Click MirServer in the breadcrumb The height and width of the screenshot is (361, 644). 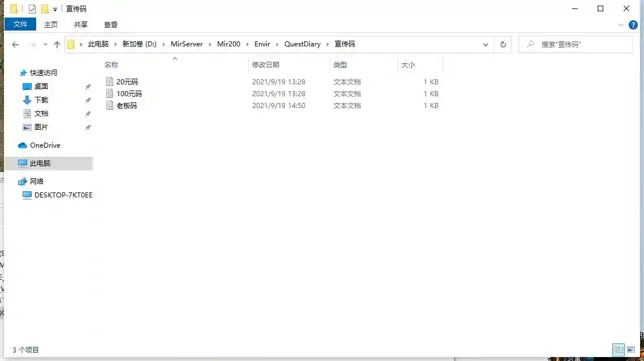(187, 44)
